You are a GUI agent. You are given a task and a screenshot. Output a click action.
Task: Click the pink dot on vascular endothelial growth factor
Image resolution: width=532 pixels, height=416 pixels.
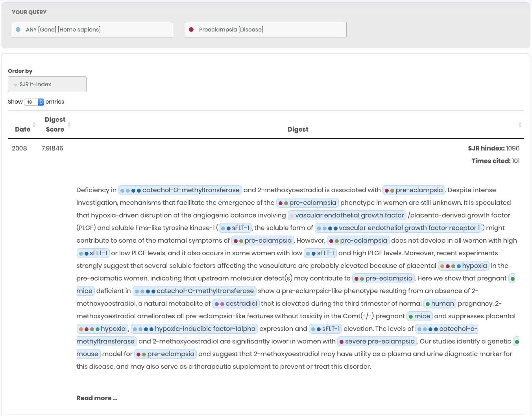click(x=292, y=215)
